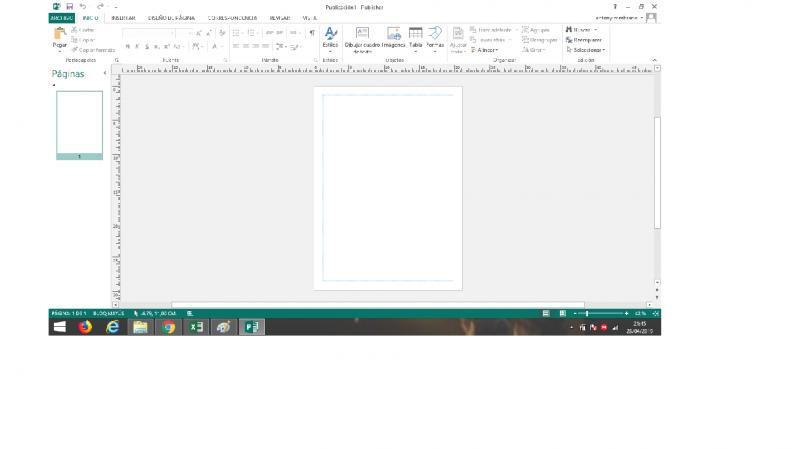Click the single page view icon
The image size is (800, 449).
pyautogui.click(x=546, y=313)
